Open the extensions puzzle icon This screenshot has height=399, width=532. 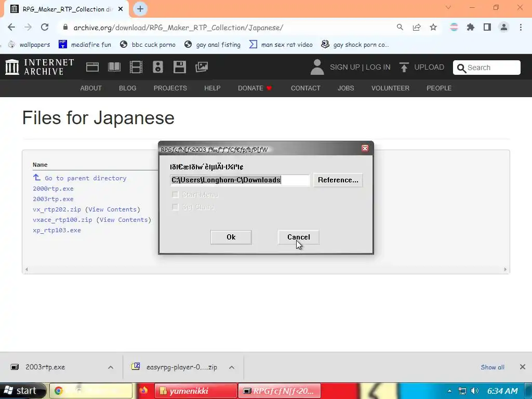pyautogui.click(x=471, y=27)
